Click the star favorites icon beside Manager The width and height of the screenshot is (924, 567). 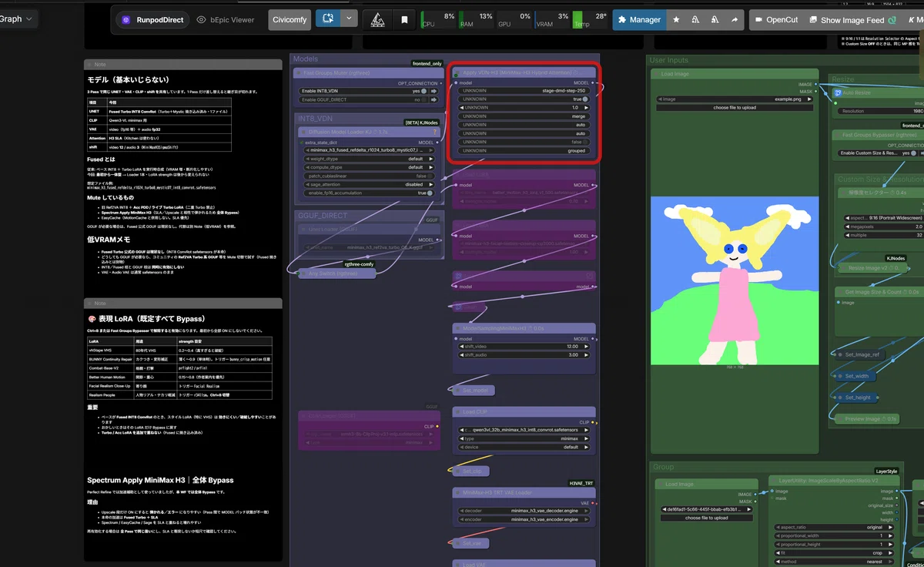[x=676, y=20]
